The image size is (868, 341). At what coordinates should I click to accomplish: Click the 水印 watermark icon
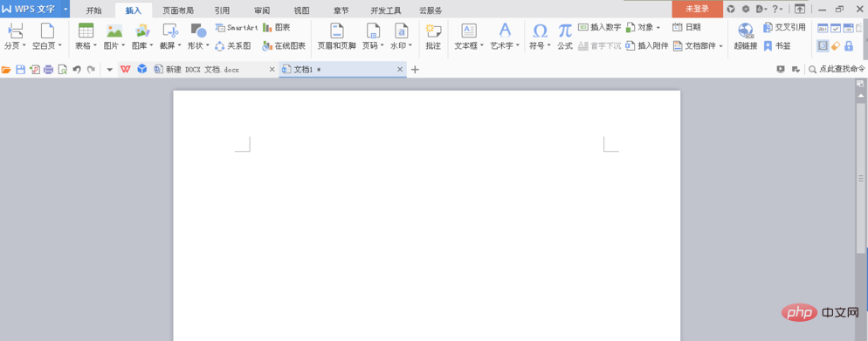(x=402, y=31)
